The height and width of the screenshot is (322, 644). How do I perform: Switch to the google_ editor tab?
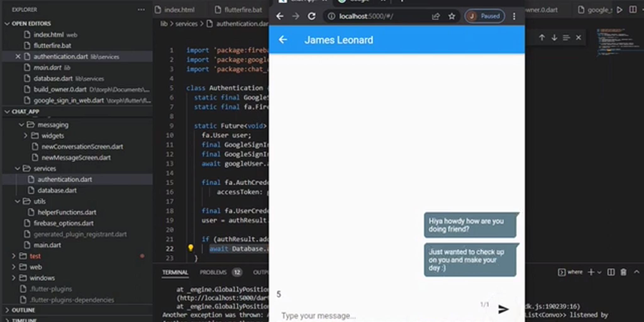(x=595, y=10)
